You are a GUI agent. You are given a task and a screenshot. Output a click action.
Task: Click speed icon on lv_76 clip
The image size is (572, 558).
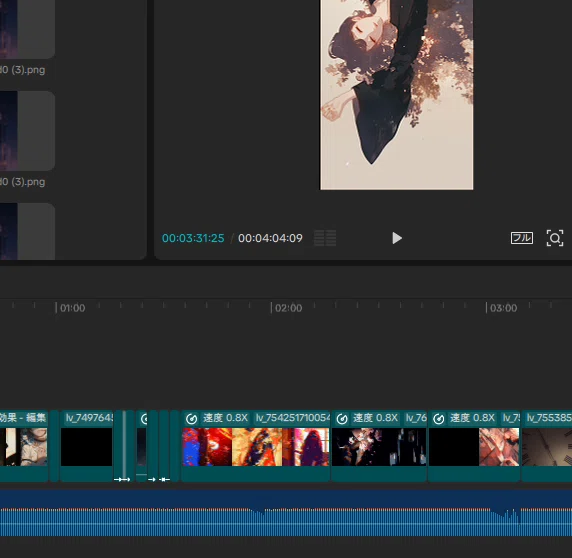click(x=342, y=419)
